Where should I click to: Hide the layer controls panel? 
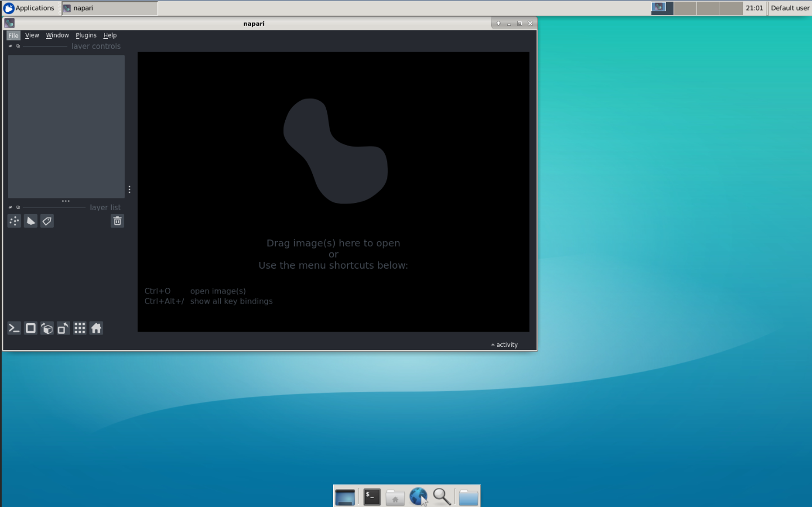[x=18, y=46]
